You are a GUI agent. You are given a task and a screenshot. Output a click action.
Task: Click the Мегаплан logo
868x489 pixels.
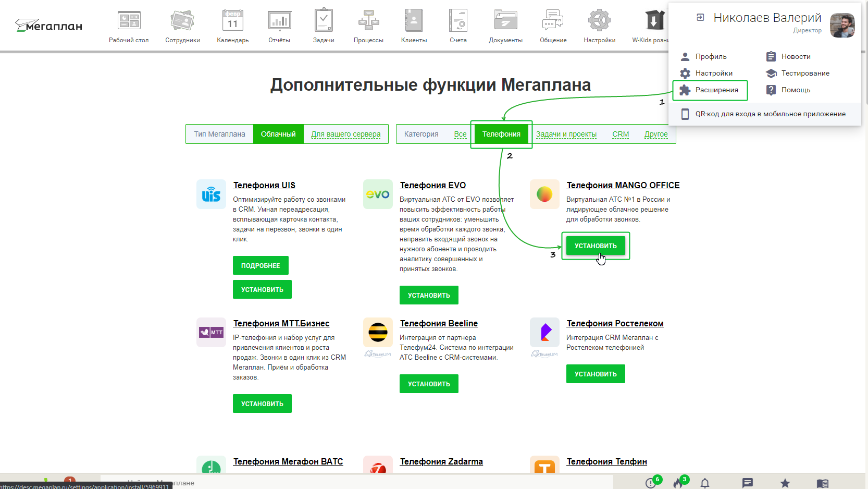point(48,25)
